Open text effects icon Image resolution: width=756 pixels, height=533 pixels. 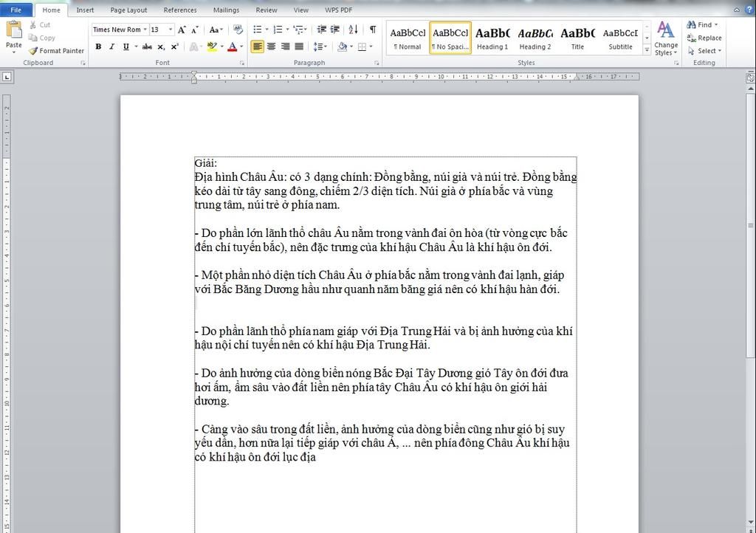[x=194, y=47]
